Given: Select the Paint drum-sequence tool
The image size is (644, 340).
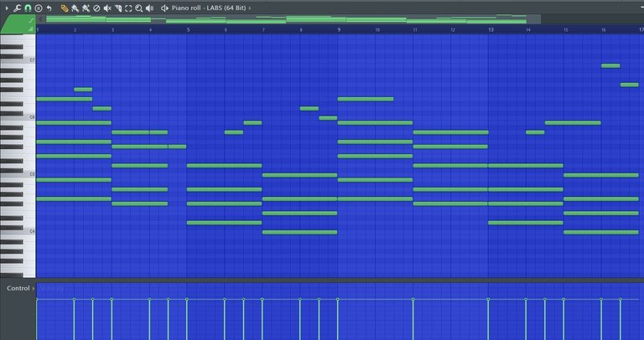Looking at the screenshot, I should [x=86, y=8].
